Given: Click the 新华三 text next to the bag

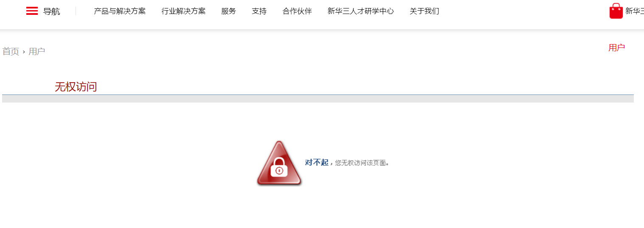Looking at the screenshot, I should (635, 11).
